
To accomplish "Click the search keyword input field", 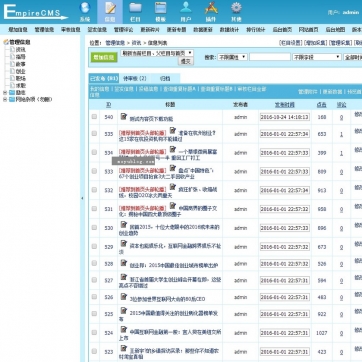I will click(x=270, y=57).
